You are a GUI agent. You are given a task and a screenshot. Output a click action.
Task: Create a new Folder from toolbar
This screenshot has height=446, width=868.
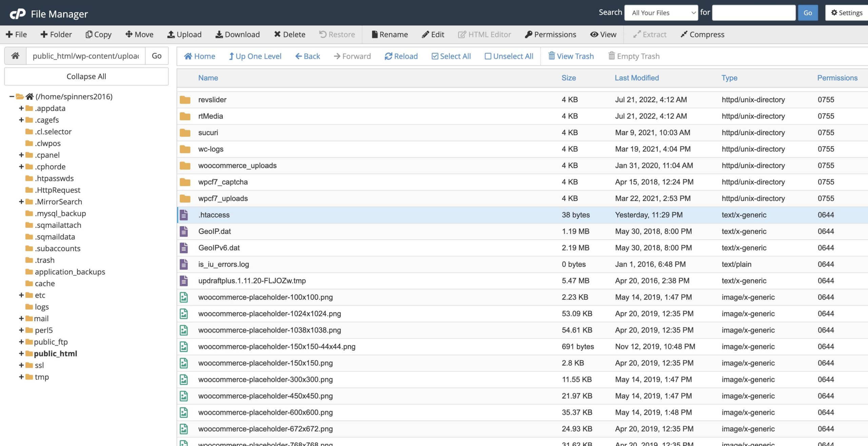[56, 34]
